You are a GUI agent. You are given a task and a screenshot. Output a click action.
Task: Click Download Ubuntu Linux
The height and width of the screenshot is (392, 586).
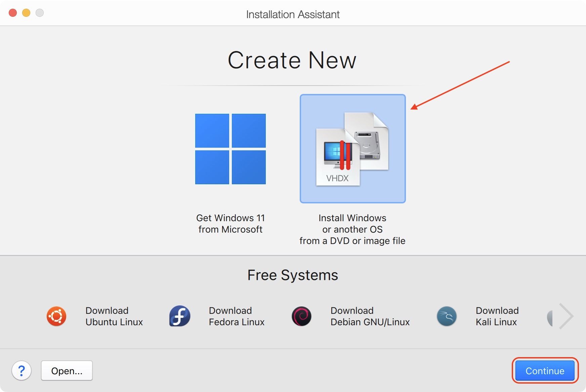[114, 316]
